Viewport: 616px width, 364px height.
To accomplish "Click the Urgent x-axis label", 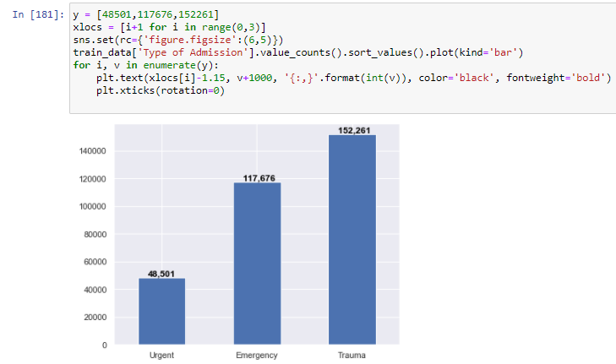I will coord(161,355).
